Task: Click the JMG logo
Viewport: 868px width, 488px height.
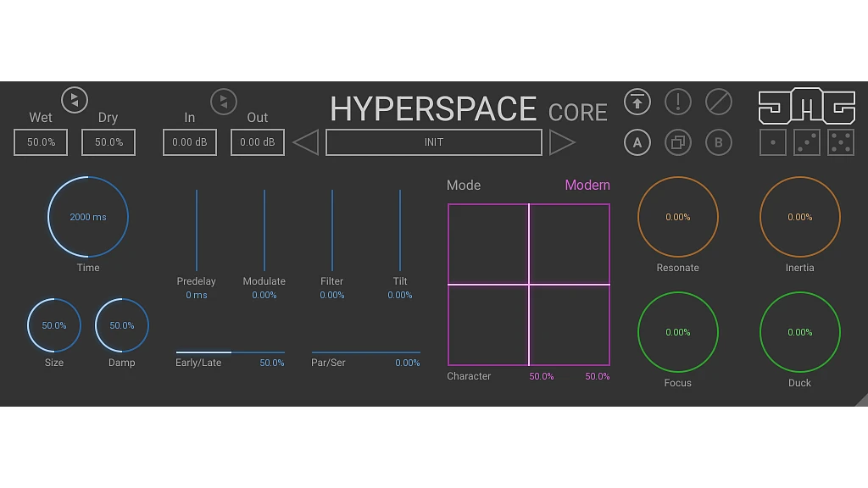Action: pyautogui.click(x=807, y=106)
